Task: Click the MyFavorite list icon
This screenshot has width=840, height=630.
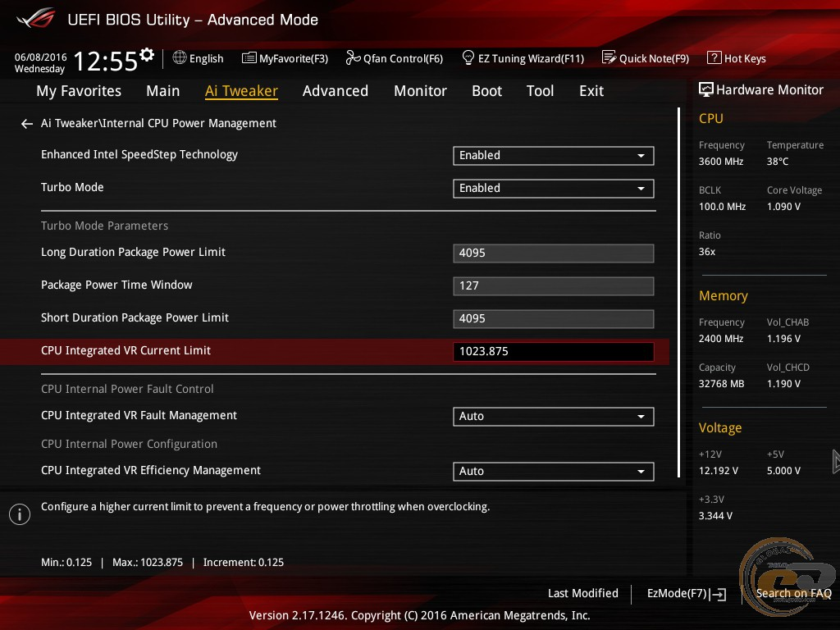Action: point(249,58)
